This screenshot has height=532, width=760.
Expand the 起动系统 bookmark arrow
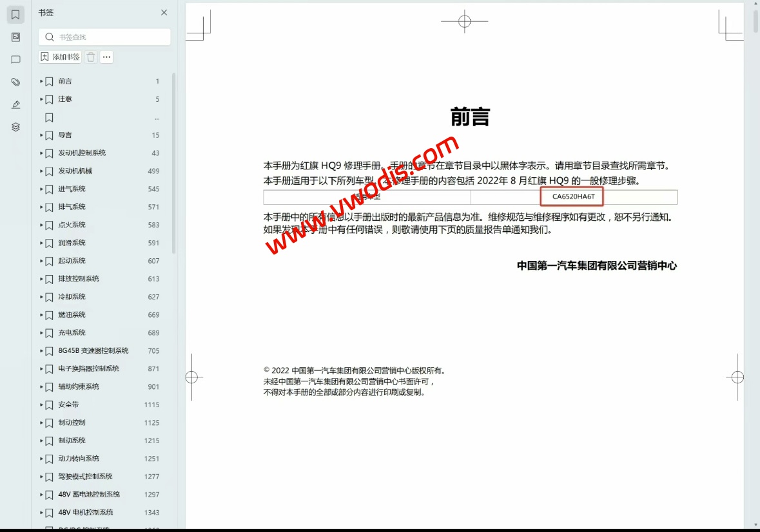coord(41,261)
